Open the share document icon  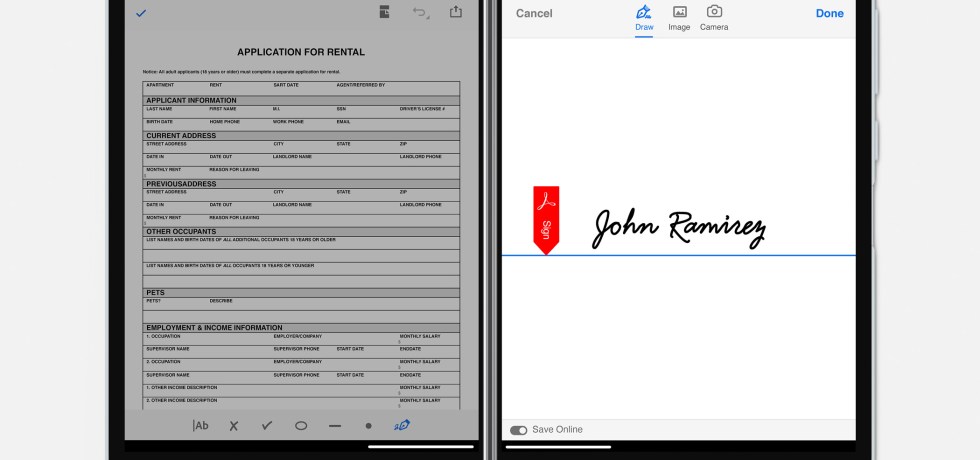tap(456, 12)
